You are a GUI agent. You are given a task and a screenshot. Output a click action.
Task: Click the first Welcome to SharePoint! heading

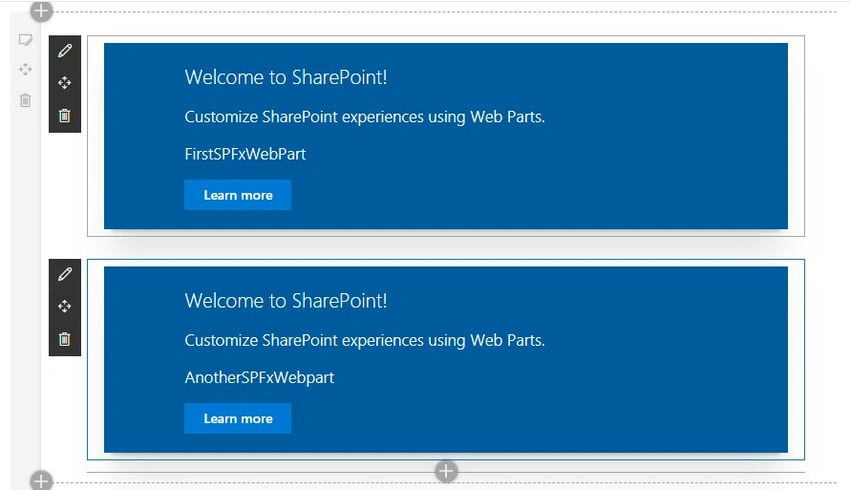click(286, 77)
